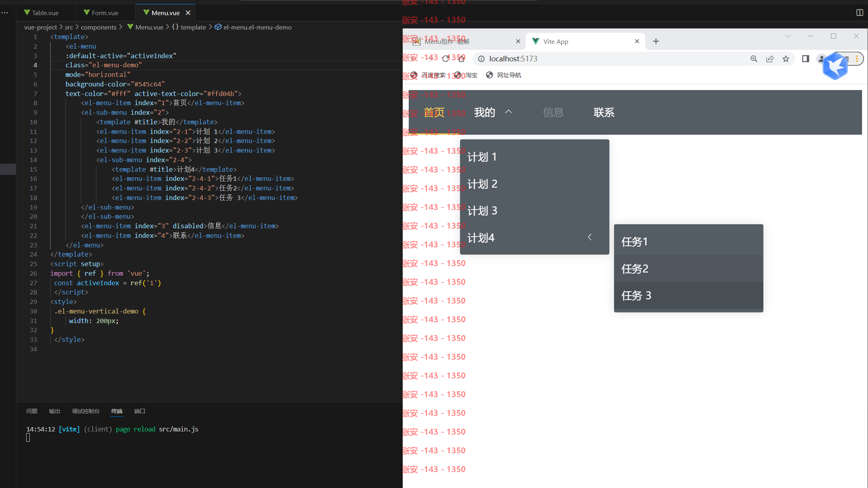Choose 计划 1 from the dropdown
This screenshot has height=488, width=868.
tap(534, 157)
